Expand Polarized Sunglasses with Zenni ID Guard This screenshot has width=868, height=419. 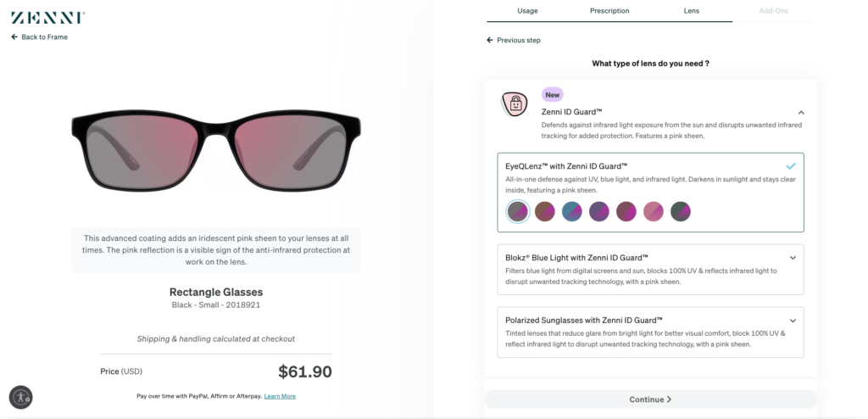[793, 321]
